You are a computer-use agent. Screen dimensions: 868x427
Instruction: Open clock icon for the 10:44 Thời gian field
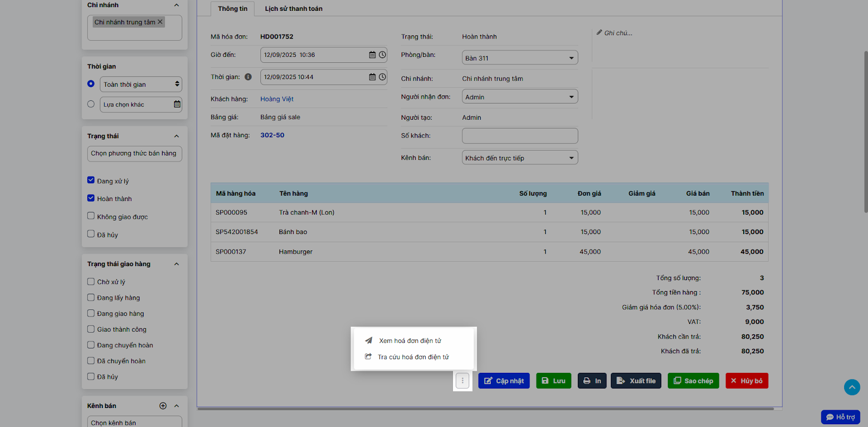click(x=382, y=77)
